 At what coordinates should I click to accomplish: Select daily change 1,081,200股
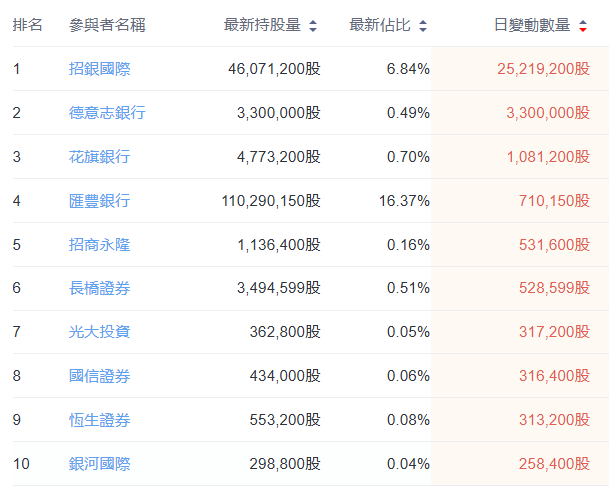548,157
